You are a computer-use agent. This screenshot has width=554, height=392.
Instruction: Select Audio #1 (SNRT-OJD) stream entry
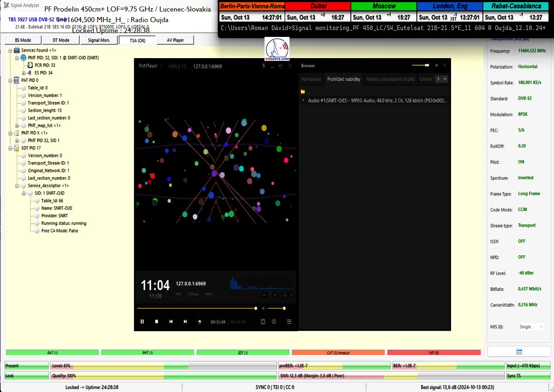[x=377, y=100]
